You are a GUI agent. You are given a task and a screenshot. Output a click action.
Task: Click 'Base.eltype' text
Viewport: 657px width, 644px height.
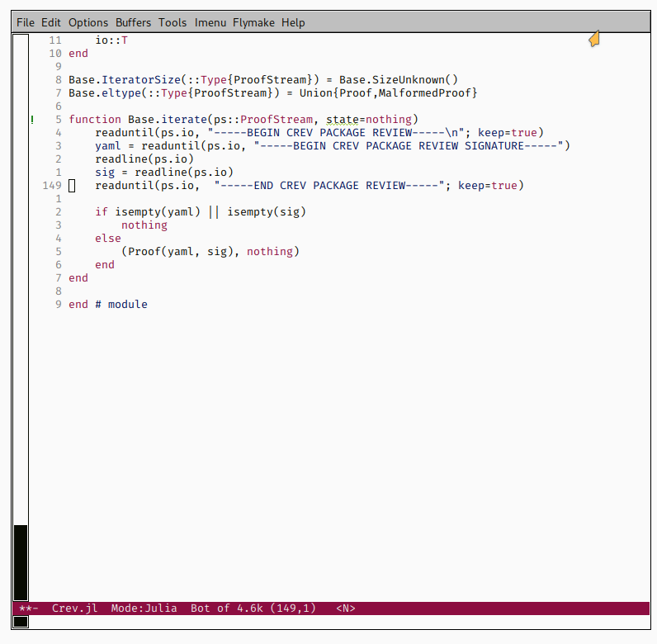[105, 92]
